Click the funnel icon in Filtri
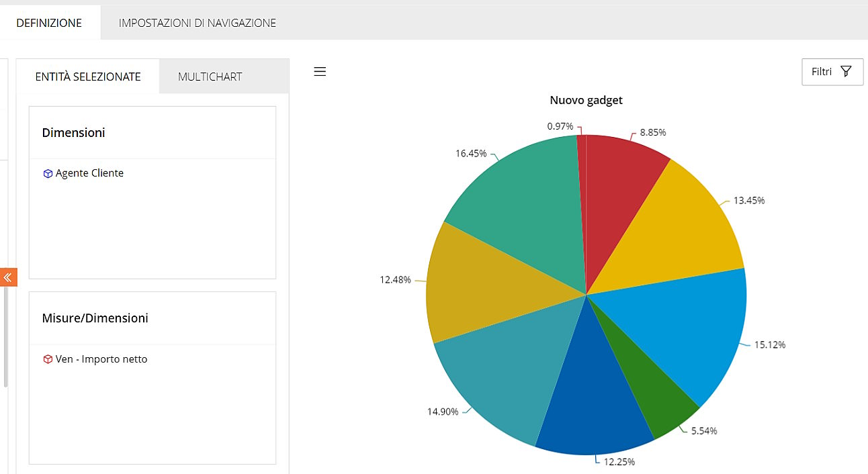 click(847, 72)
